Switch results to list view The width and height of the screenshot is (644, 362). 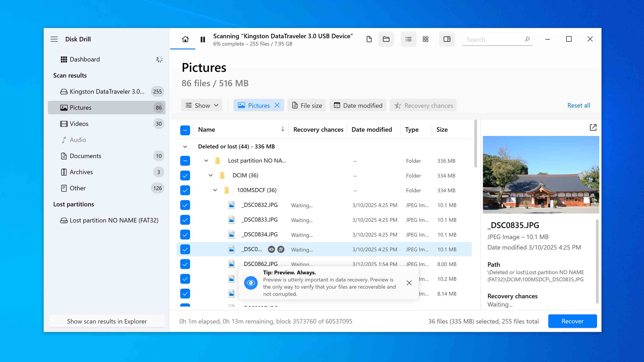point(408,39)
